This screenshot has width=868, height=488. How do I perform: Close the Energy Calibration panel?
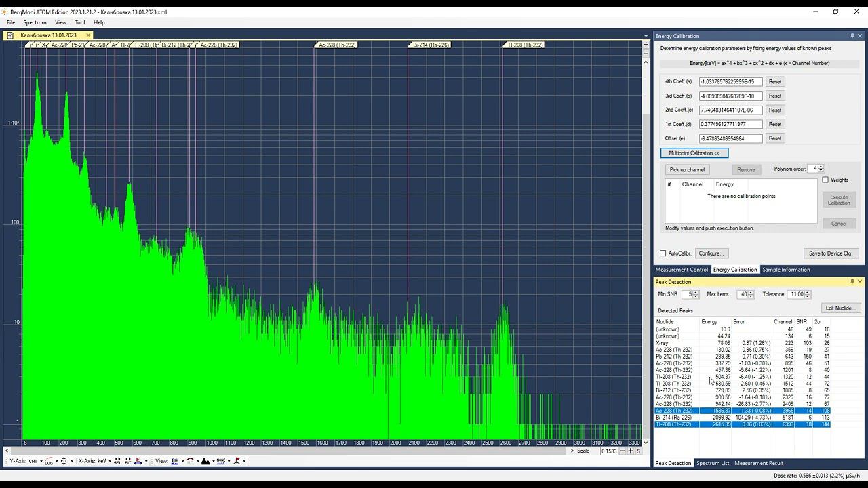pos(861,36)
